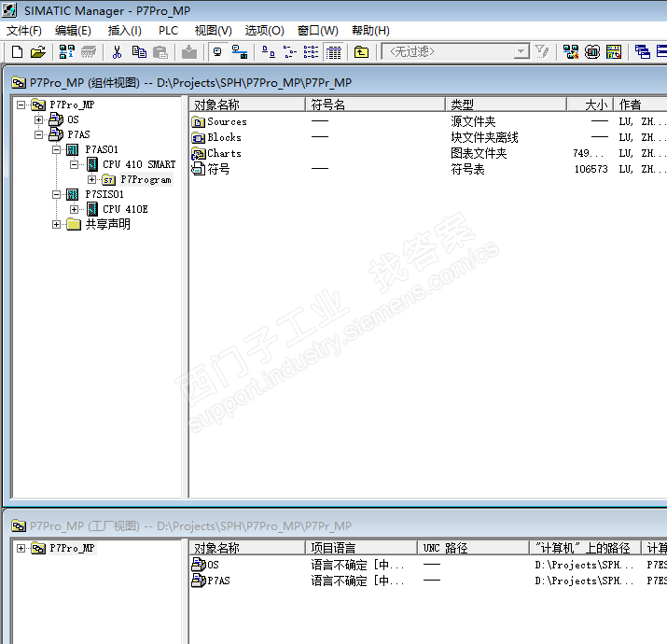Select the 符号 symbol table icon
This screenshot has height=644, width=667.
click(198, 169)
